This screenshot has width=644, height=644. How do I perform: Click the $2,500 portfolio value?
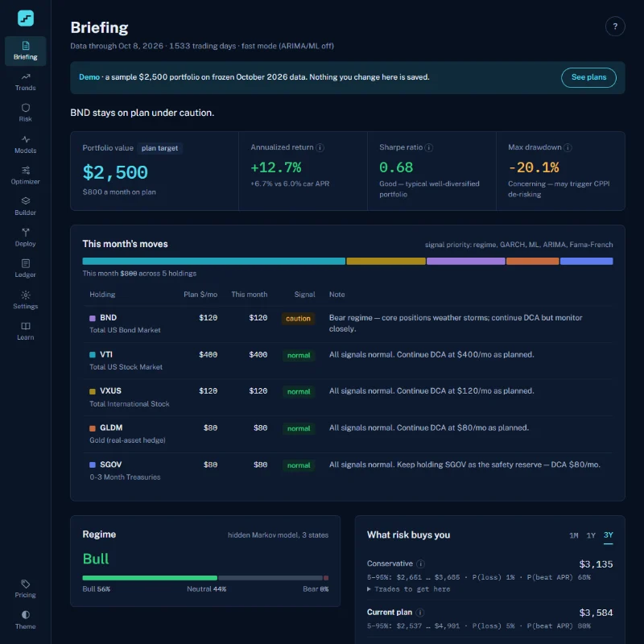point(115,172)
